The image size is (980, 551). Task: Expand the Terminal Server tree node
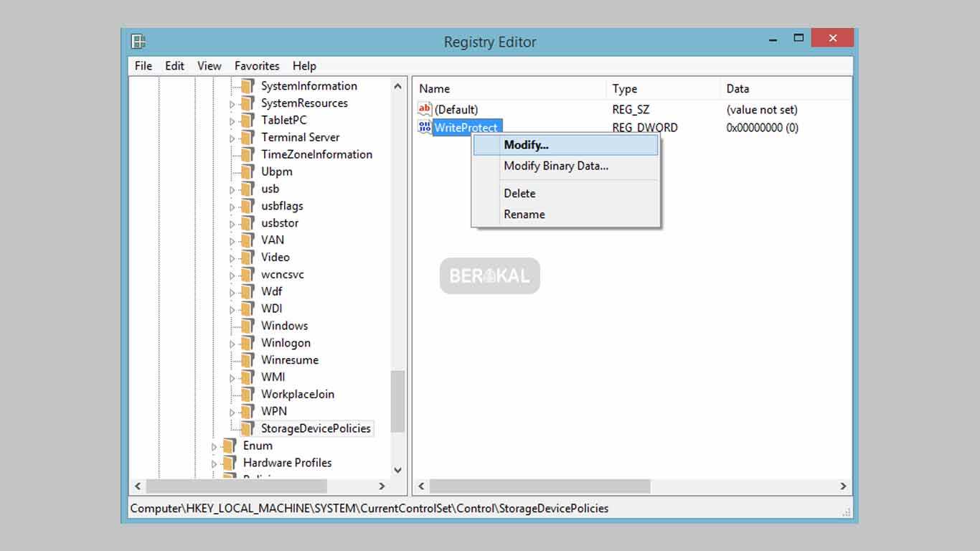pos(233,137)
